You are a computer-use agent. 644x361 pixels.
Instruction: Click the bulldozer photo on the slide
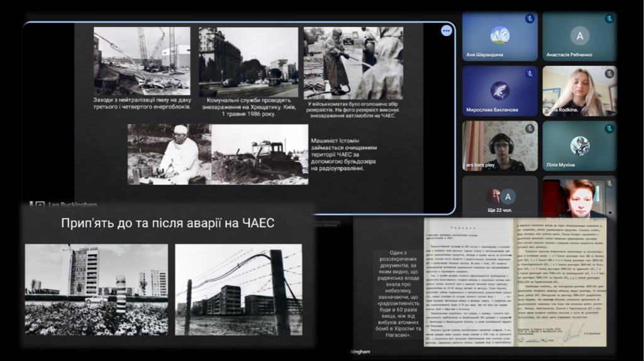click(x=259, y=154)
